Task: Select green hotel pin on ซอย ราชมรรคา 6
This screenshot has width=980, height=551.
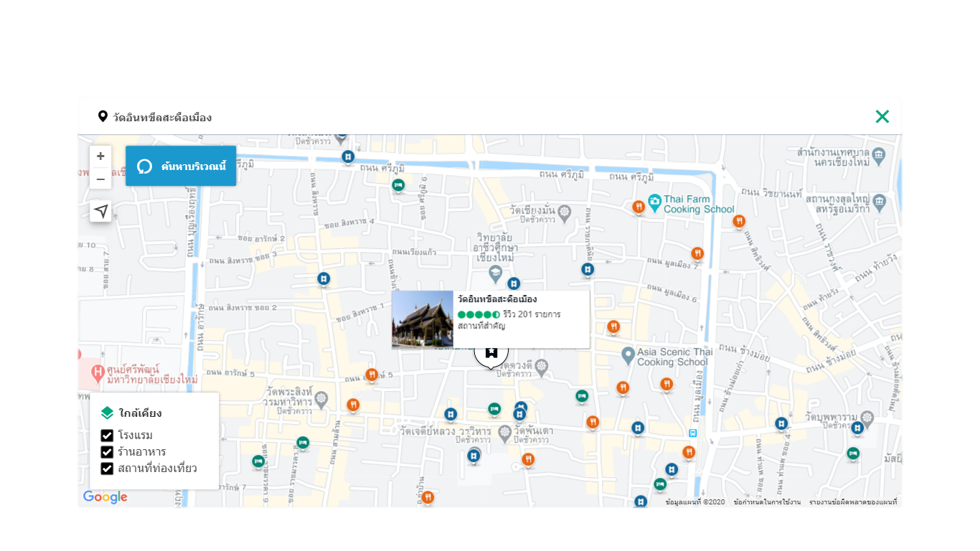Action: [303, 443]
